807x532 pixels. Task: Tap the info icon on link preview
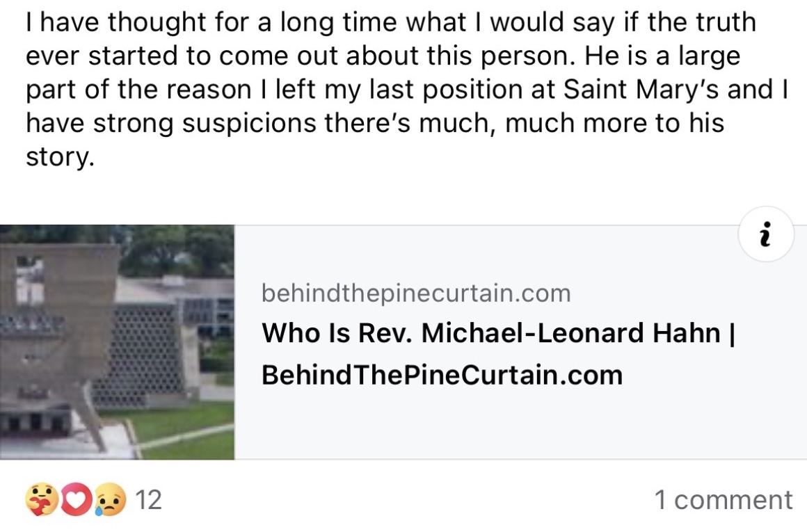pos(765,234)
